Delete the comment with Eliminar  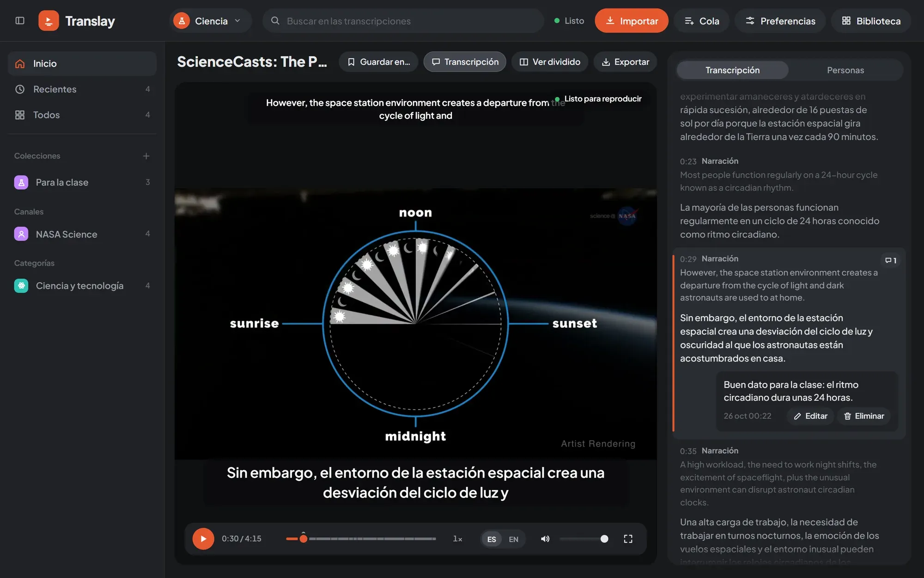(x=864, y=416)
